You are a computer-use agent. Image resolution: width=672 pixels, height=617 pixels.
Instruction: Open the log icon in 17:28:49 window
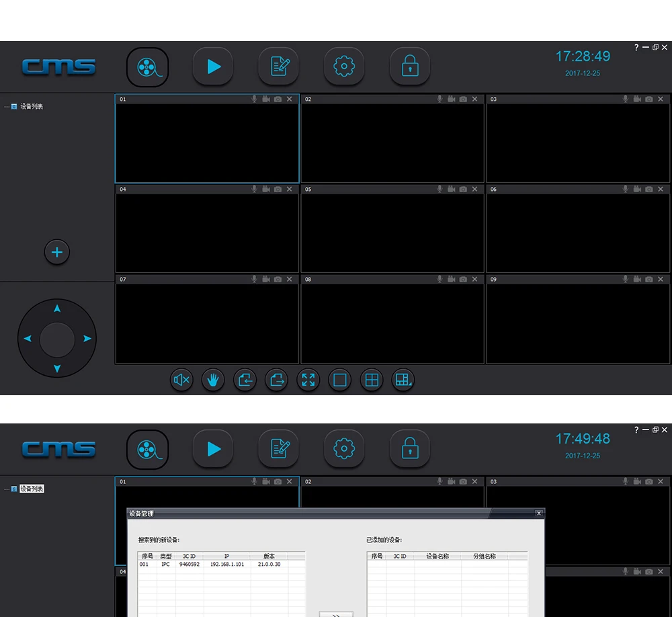click(279, 67)
